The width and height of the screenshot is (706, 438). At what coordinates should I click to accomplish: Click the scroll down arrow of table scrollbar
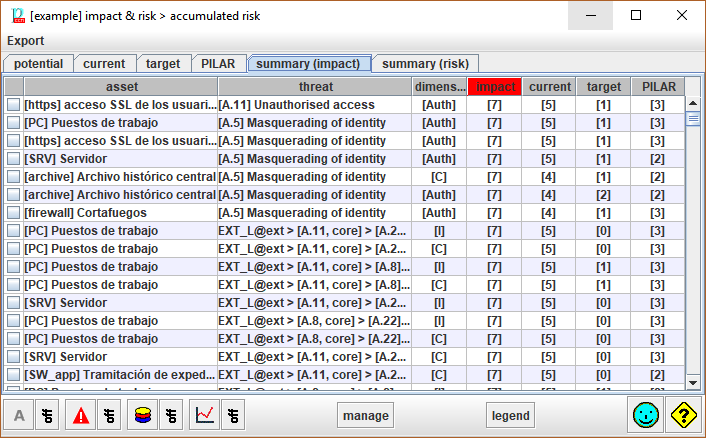pos(692,382)
